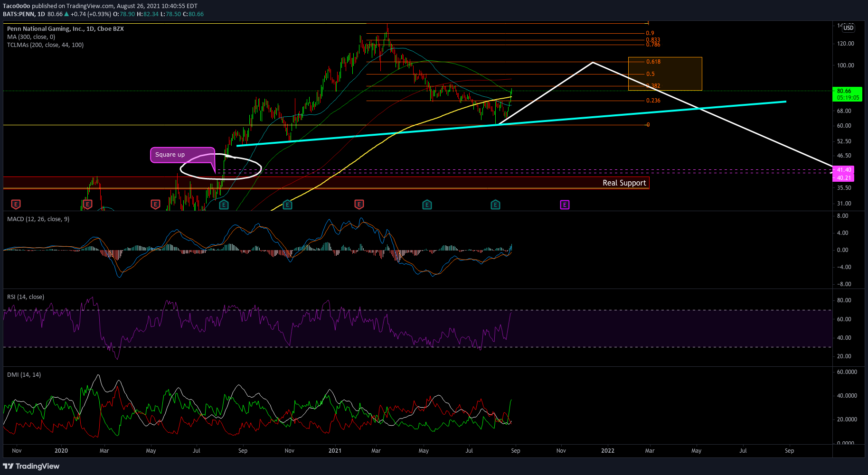
Task: Click the red earnings marker near May 2020
Action: click(155, 205)
